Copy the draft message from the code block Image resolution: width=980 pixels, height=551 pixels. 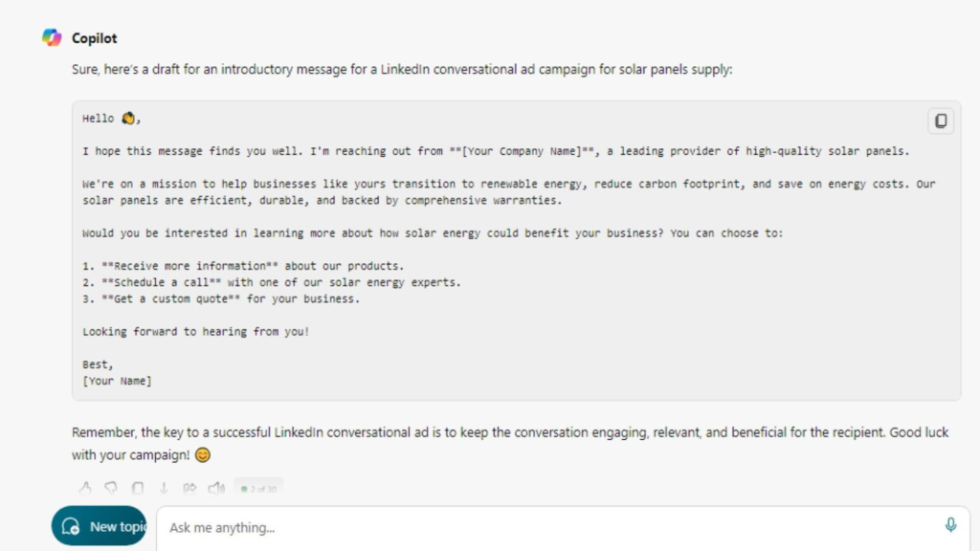tap(941, 121)
